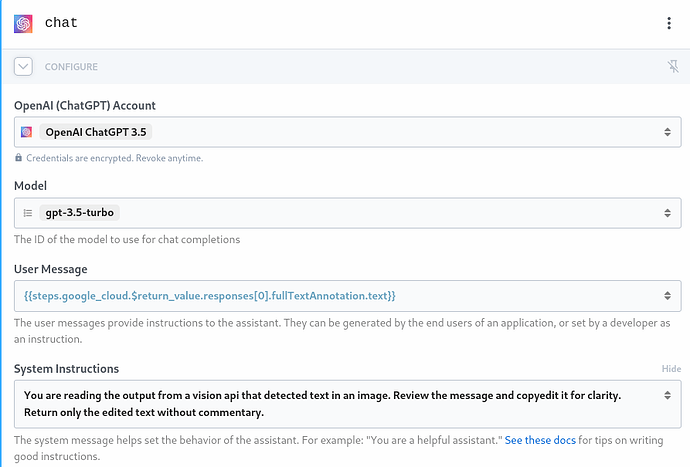Select the OpenAI ChatGPT 3.5 account chip
690x467 pixels.
coord(96,132)
